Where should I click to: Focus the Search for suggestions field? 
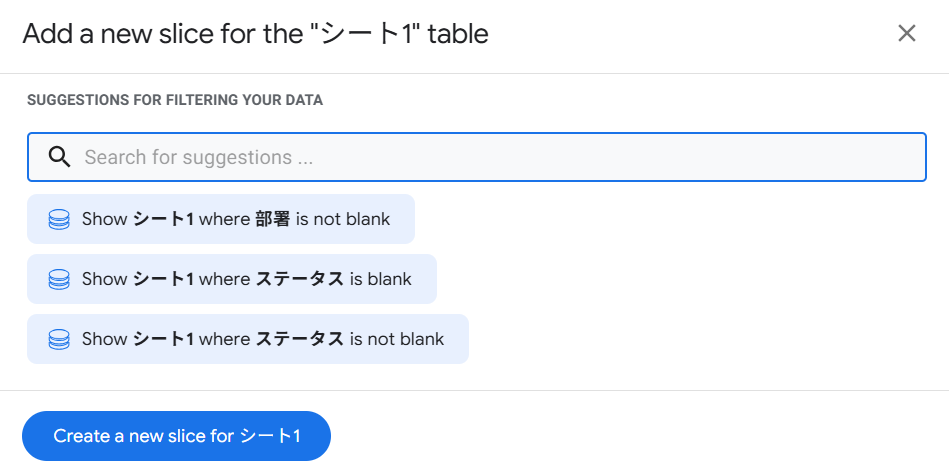pos(476,157)
